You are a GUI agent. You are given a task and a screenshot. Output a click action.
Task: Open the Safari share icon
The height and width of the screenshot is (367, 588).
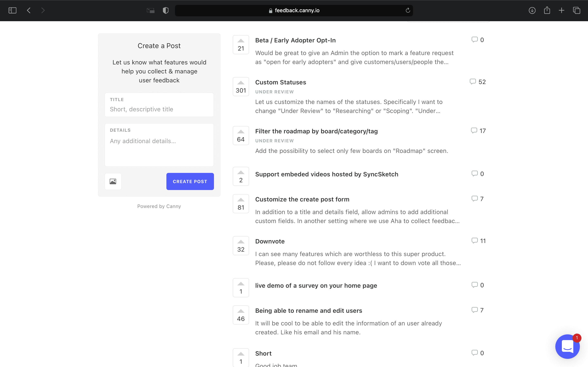pyautogui.click(x=547, y=10)
